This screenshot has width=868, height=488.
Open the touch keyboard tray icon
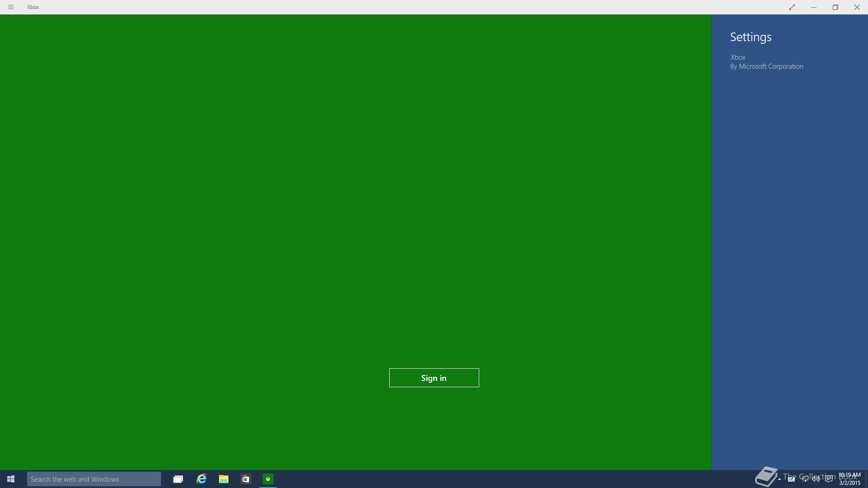(792, 479)
